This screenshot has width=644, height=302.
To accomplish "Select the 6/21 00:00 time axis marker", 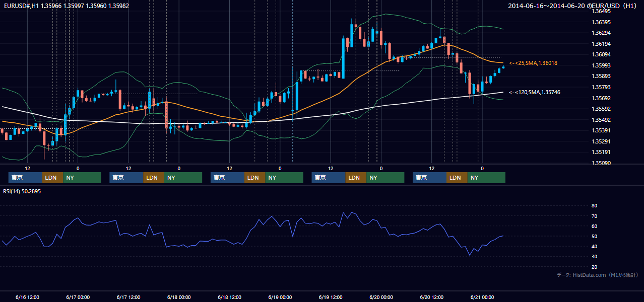I will point(482,297).
